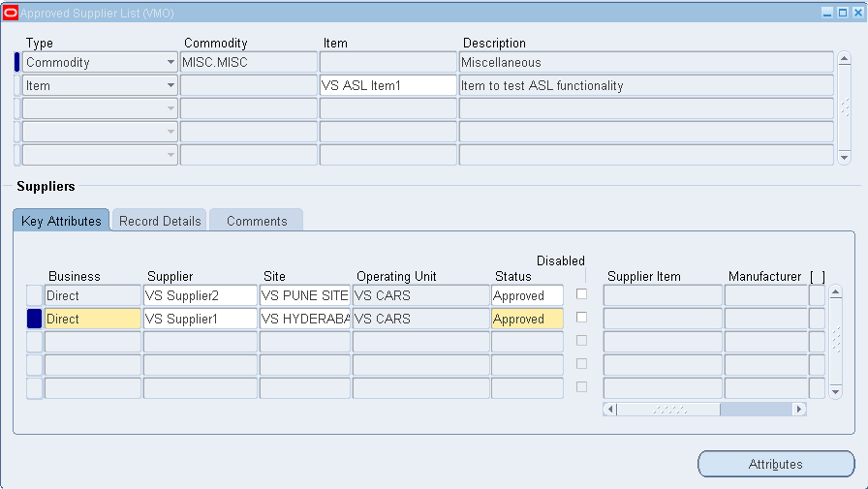The width and height of the screenshot is (868, 489).
Task: Switch to the Key Attributes tab
Action: (x=61, y=221)
